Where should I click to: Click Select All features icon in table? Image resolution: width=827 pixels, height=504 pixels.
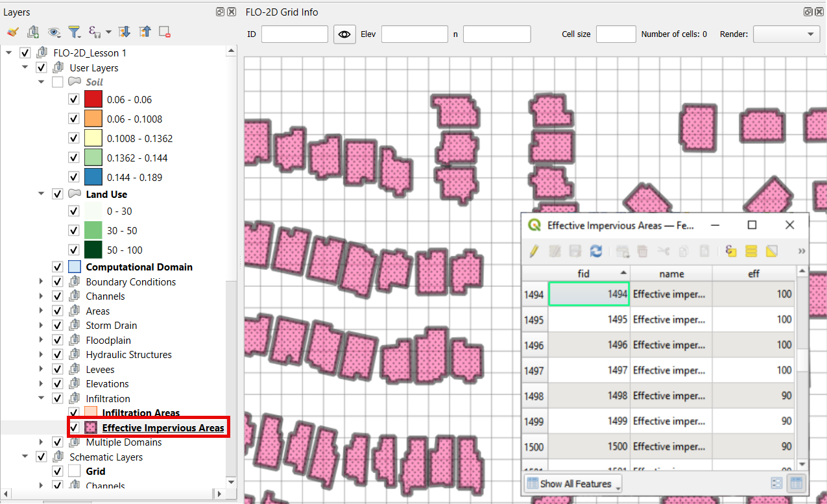pos(751,250)
